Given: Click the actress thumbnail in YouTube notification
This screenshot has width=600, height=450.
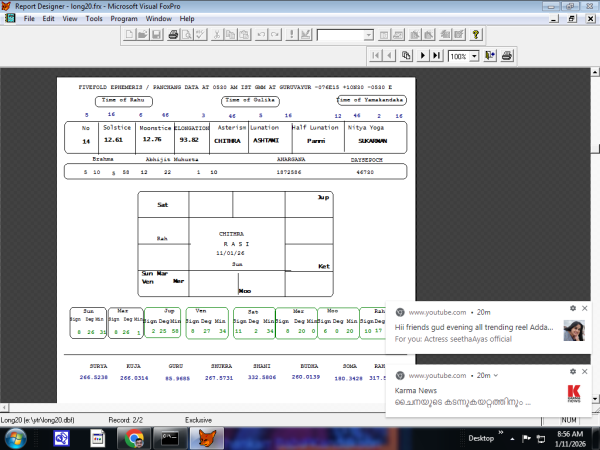Looking at the screenshot, I should [573, 331].
